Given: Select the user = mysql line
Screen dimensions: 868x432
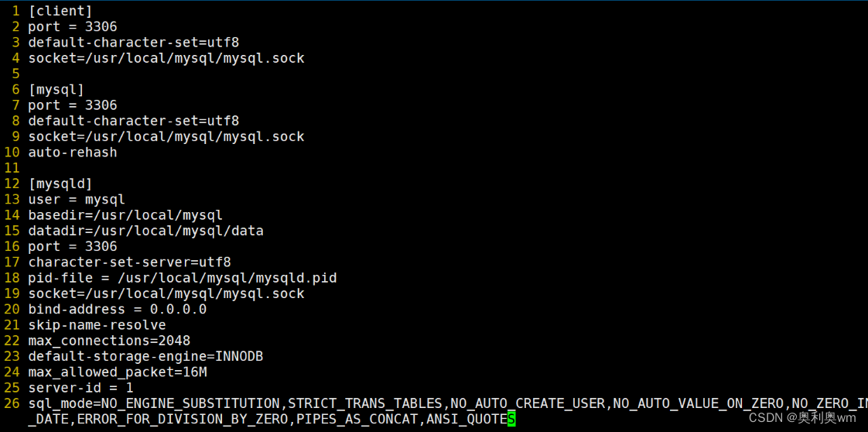Looking at the screenshot, I should click(77, 200).
